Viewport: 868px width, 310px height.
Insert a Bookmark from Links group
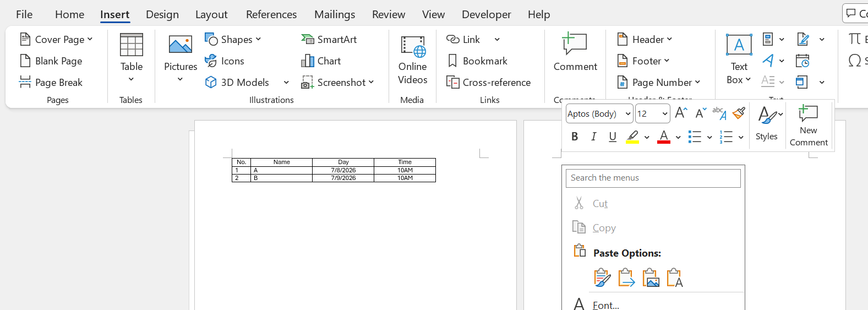point(477,61)
